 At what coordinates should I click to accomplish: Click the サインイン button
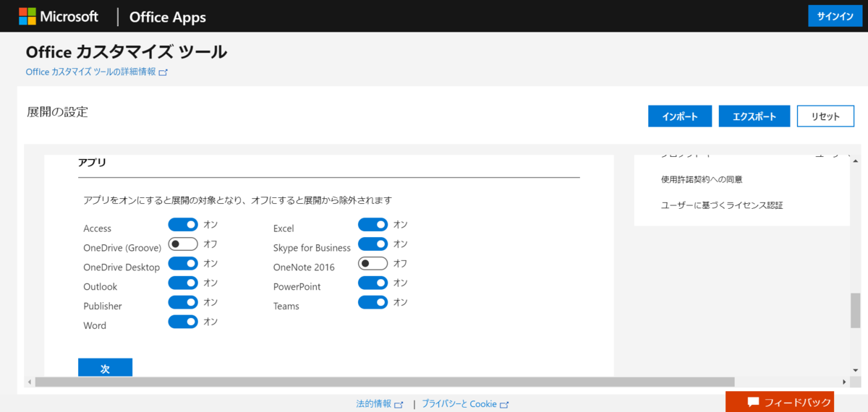tap(835, 16)
